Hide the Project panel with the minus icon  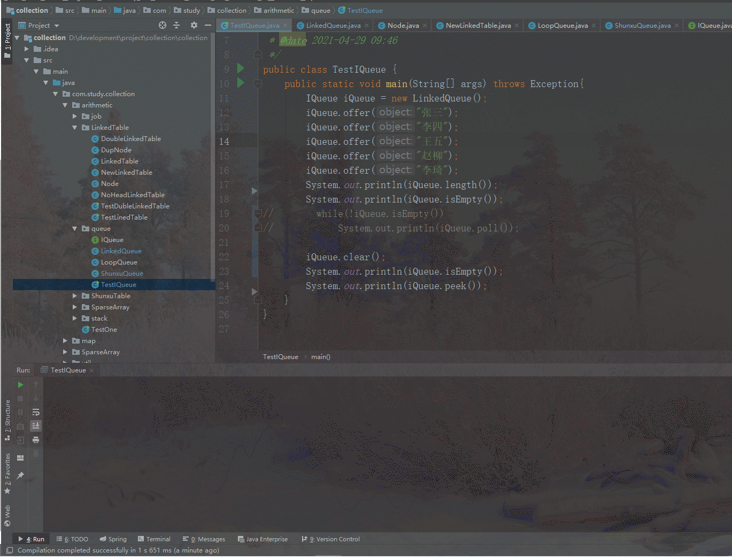[208, 25]
